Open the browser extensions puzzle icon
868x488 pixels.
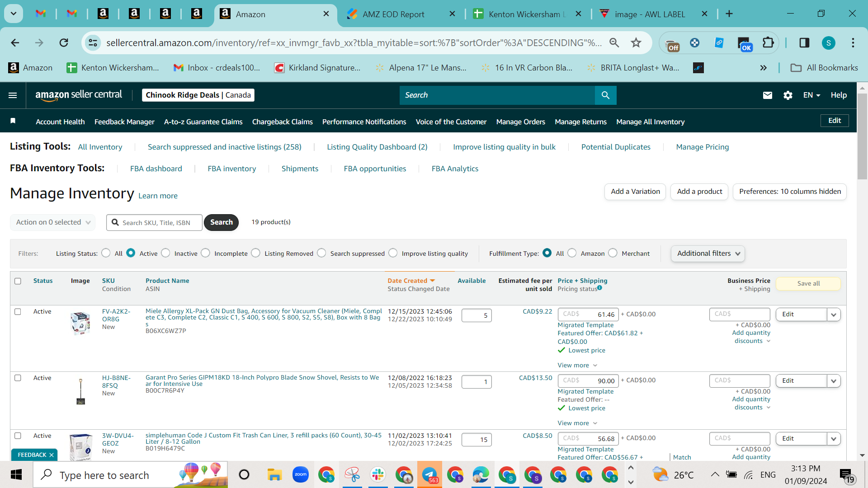pos(768,43)
